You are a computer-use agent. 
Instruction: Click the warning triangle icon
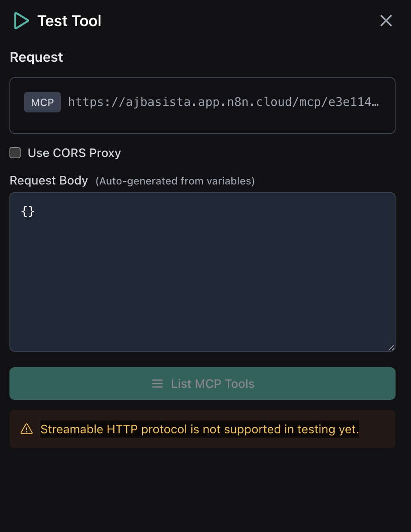point(27,429)
